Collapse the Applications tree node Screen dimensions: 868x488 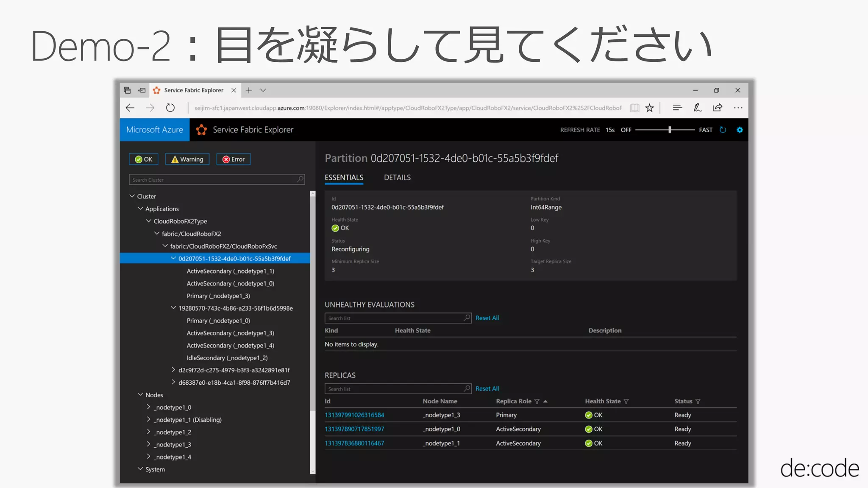(140, 208)
